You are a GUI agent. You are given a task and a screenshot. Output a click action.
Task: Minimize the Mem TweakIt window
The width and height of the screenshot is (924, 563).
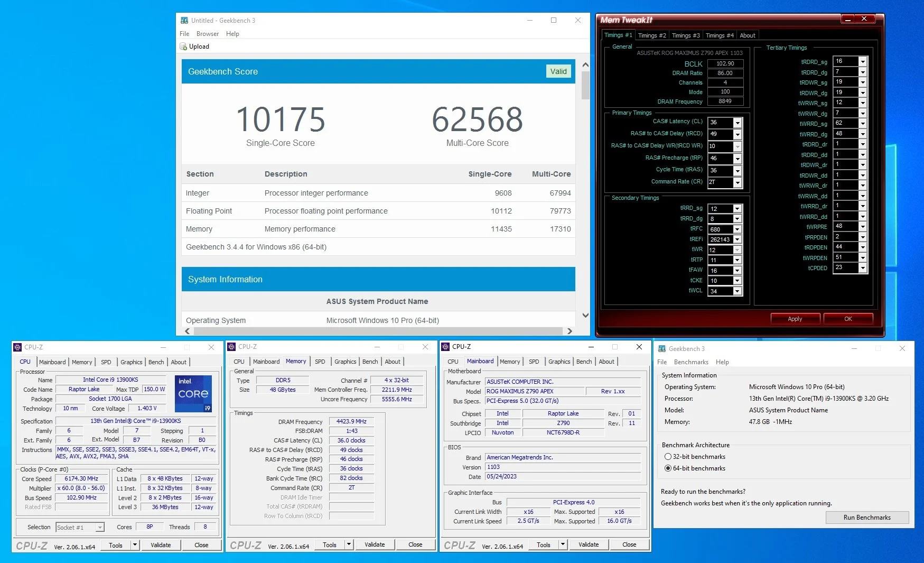click(848, 19)
